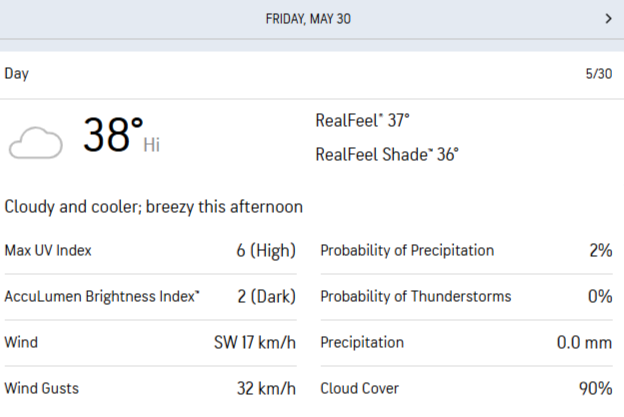Click the Cloud Cover 90% value
The height and width of the screenshot is (417, 624).
[594, 388]
